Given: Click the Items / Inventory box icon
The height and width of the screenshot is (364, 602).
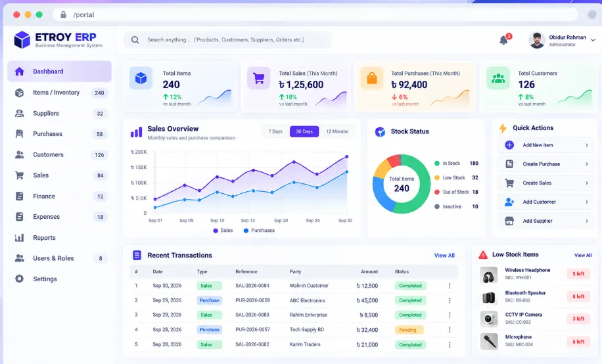Looking at the screenshot, I should pos(19,93).
